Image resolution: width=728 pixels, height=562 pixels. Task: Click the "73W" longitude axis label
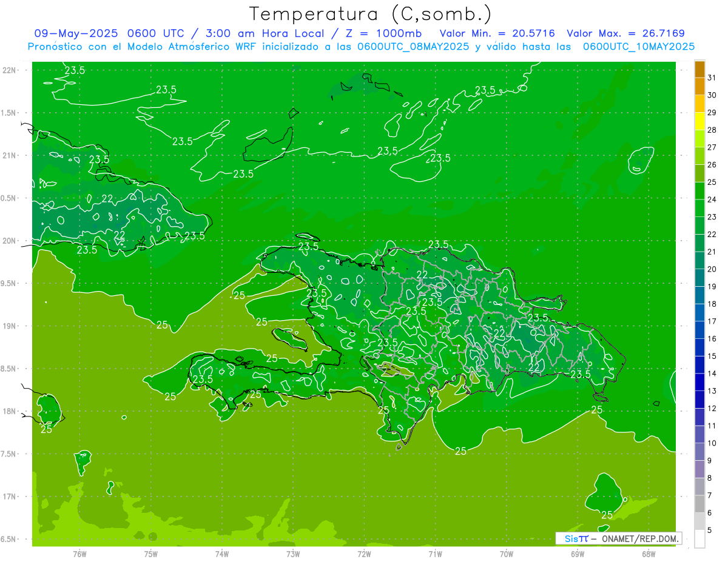coord(293,554)
